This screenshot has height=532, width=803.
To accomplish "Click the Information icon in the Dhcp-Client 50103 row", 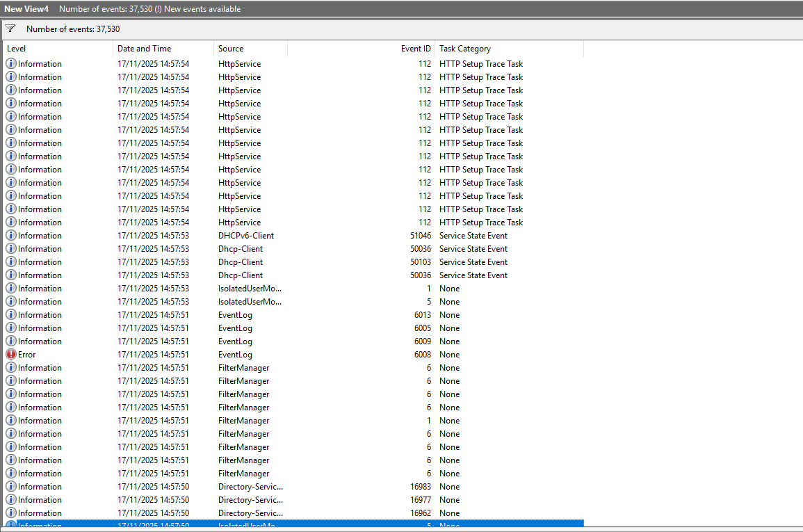I will [x=10, y=261].
